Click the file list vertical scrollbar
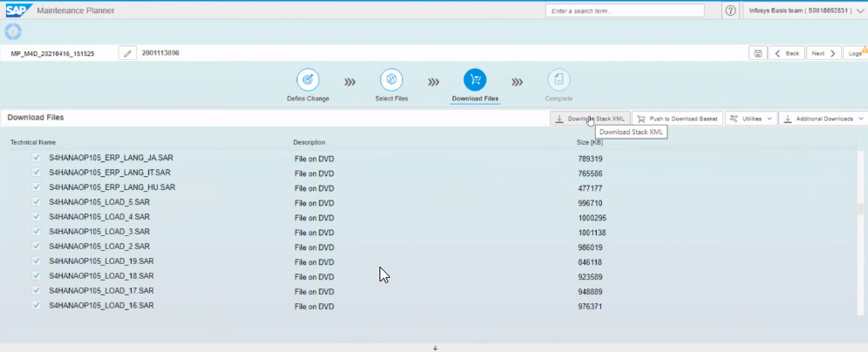The image size is (868, 352). click(860, 235)
